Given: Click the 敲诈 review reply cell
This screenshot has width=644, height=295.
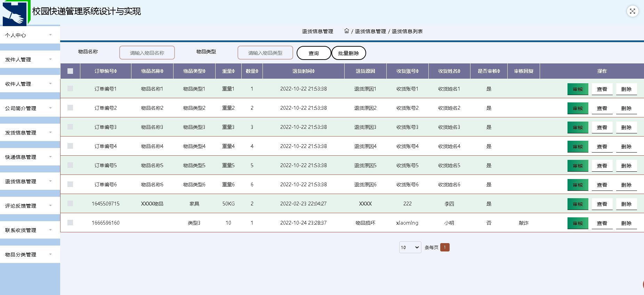Looking at the screenshot, I should pos(524,223).
